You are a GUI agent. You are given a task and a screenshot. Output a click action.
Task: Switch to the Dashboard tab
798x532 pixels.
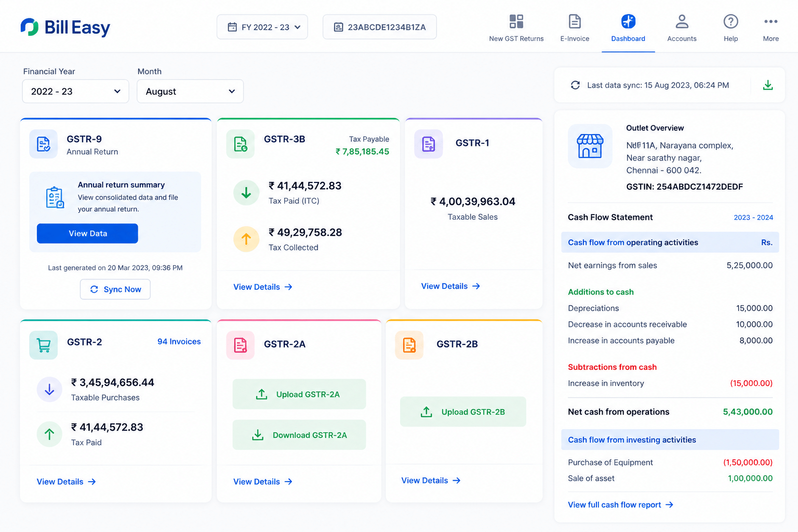(628, 28)
